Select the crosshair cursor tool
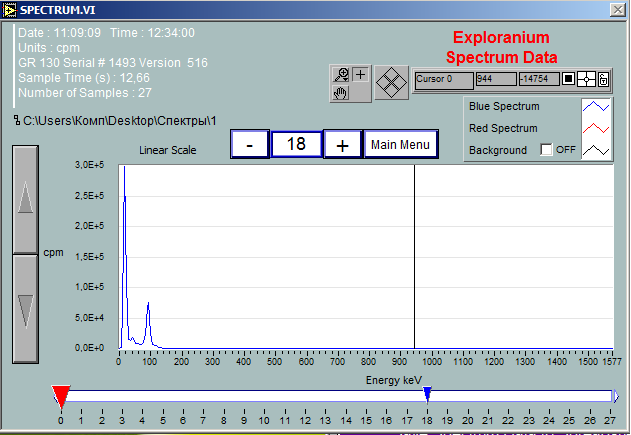The height and width of the screenshot is (435, 631). point(360,75)
